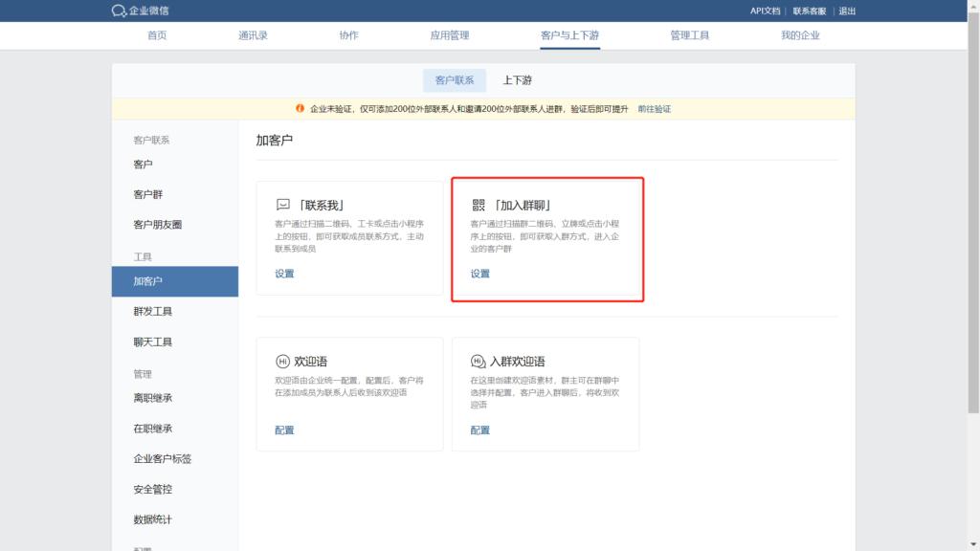Screen dimensions: 980x551
Task: Open 设置 for 「加入群聊」
Action: click(x=479, y=275)
